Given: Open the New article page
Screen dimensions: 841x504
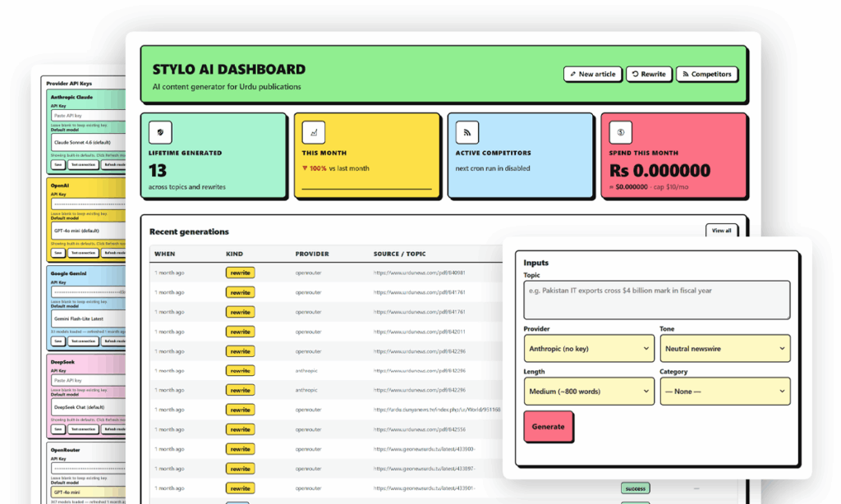Looking at the screenshot, I should [x=593, y=74].
